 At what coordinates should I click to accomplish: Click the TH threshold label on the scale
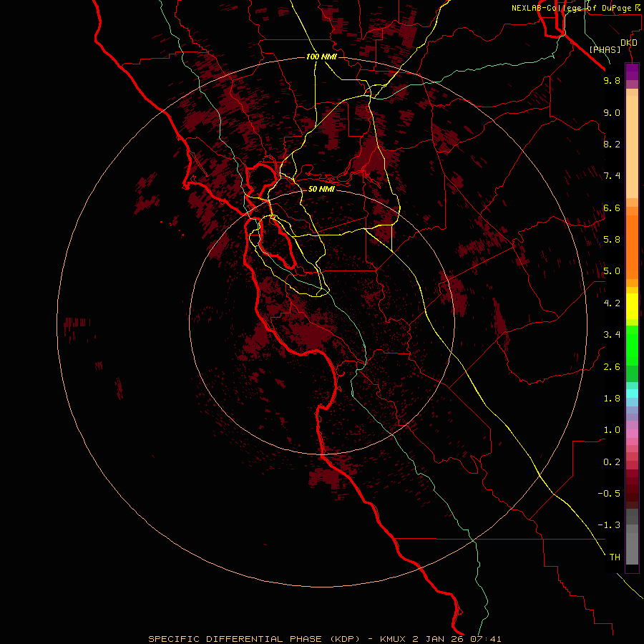(615, 557)
